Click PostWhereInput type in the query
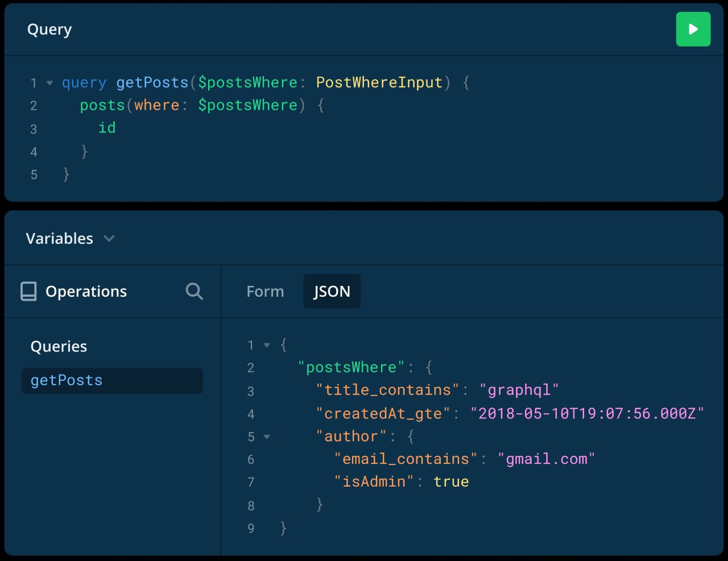This screenshot has height=561, width=728. (379, 82)
